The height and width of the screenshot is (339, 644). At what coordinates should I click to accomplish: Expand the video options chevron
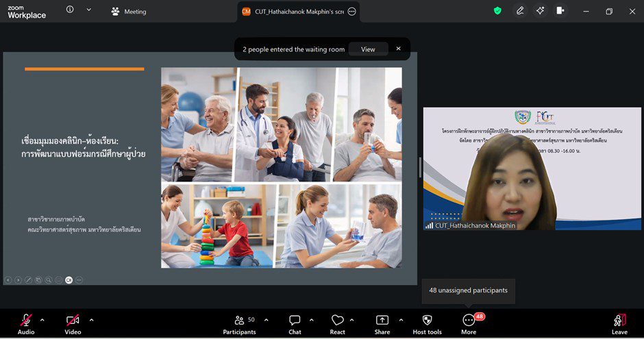coord(91,320)
